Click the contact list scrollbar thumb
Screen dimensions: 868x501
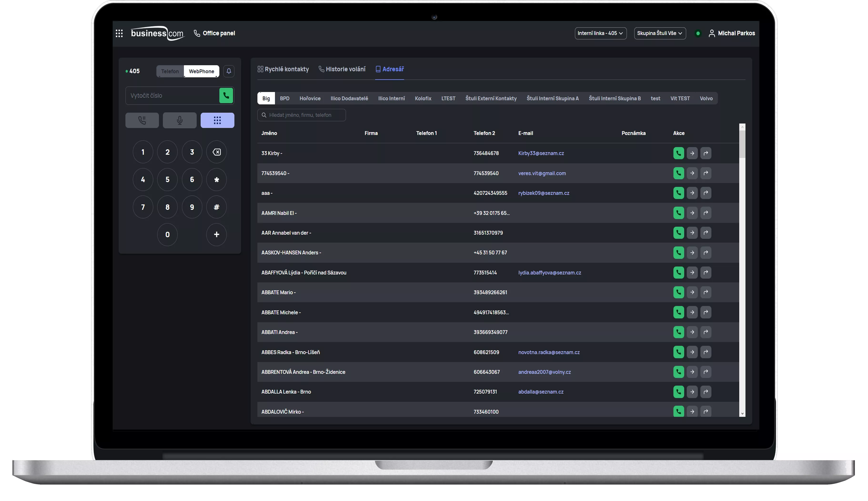pyautogui.click(x=742, y=144)
